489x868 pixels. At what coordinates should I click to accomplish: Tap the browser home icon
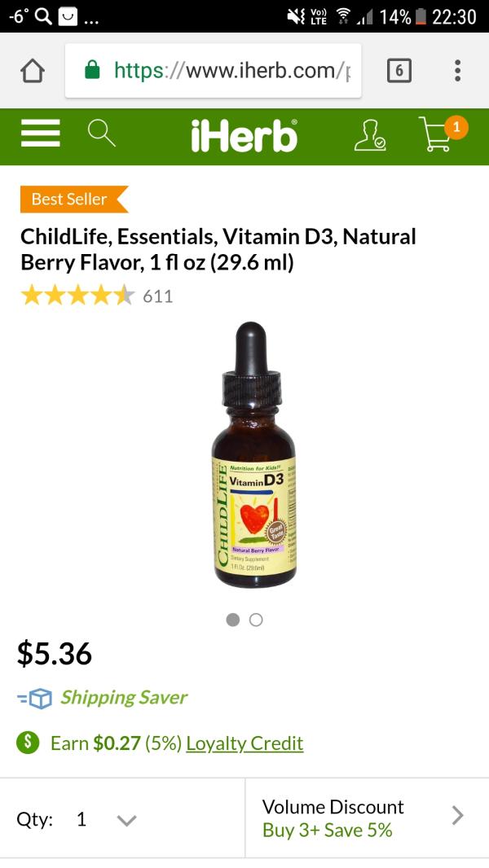point(33,71)
